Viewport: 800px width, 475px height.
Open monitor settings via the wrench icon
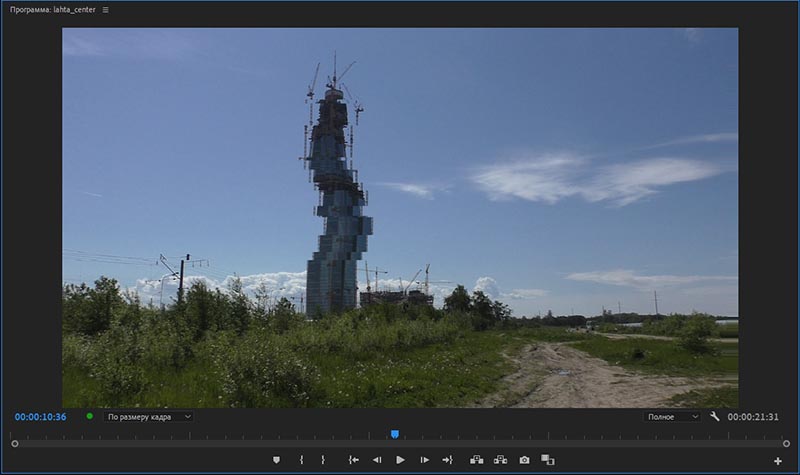pyautogui.click(x=715, y=417)
